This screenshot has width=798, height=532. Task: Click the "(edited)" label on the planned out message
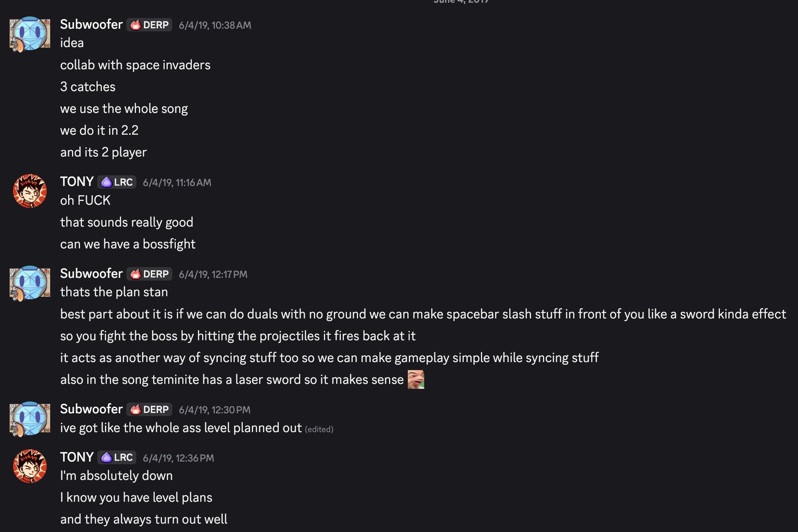tap(319, 429)
